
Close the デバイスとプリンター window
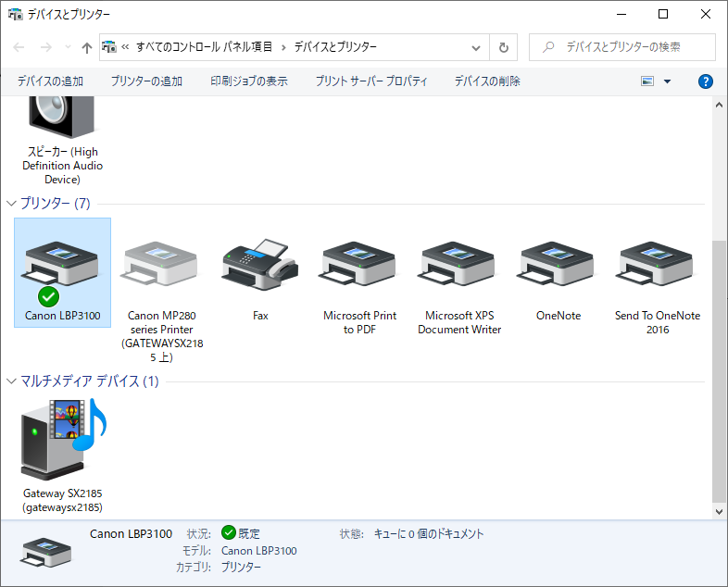705,15
